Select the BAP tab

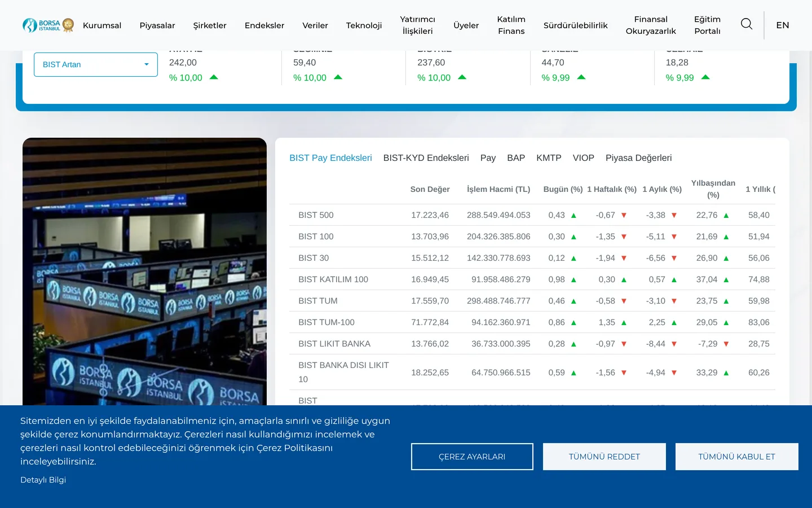(x=516, y=158)
